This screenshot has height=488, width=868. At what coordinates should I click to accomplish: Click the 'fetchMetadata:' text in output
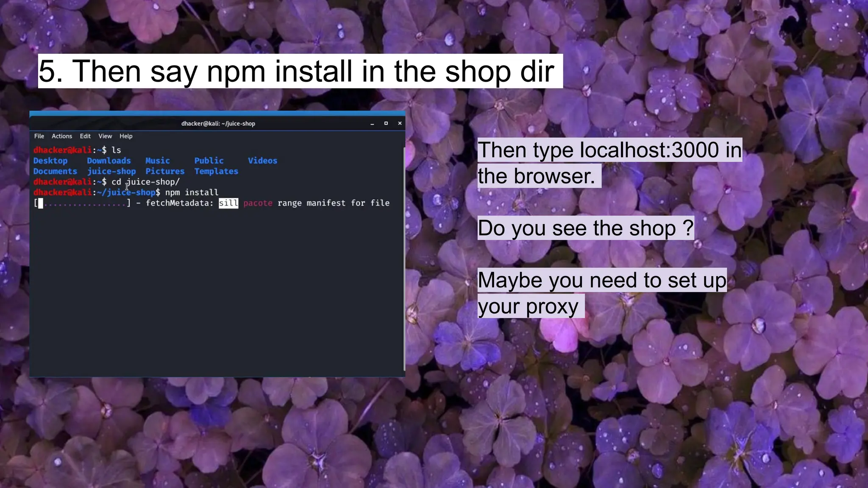(180, 203)
